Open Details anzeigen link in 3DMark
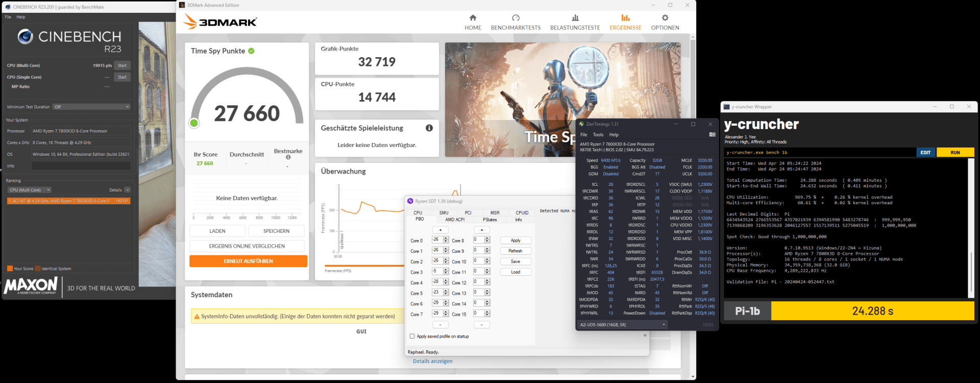This screenshot has height=383, width=980. 432,361
